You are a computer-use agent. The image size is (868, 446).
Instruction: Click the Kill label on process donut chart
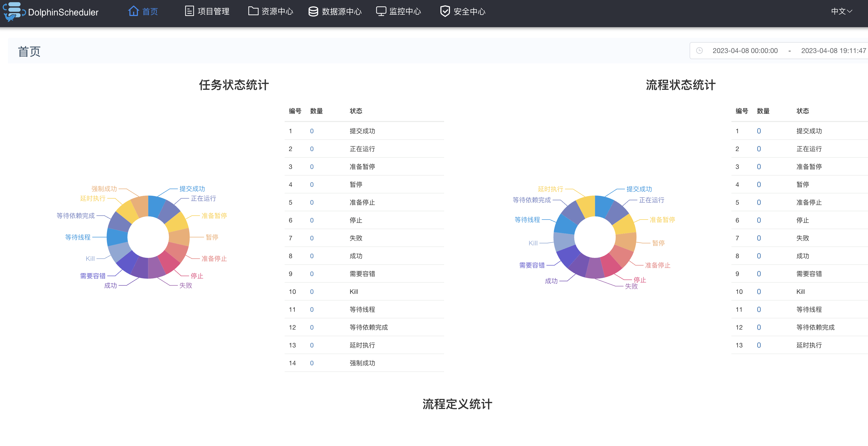[533, 243]
